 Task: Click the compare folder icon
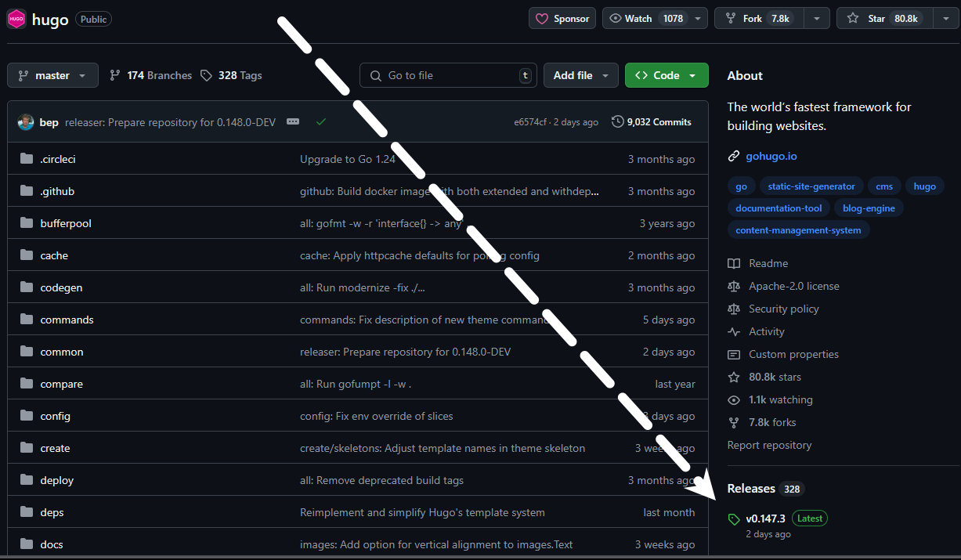27,384
